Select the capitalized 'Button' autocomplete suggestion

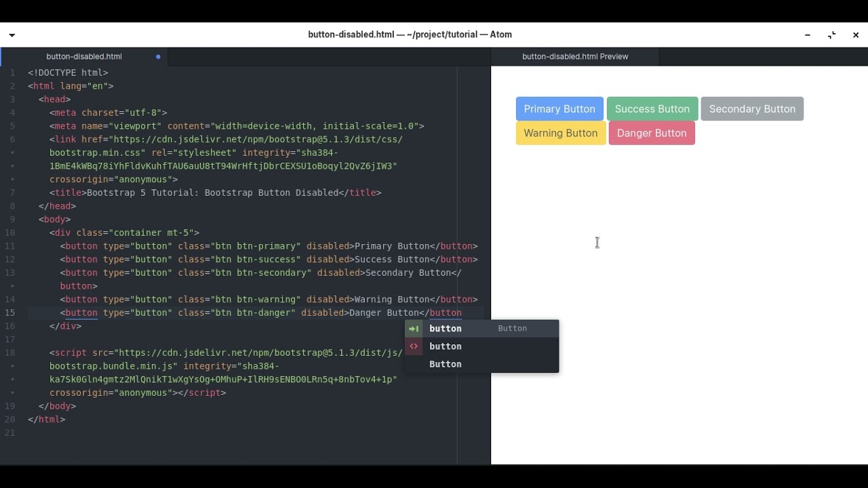point(481,364)
